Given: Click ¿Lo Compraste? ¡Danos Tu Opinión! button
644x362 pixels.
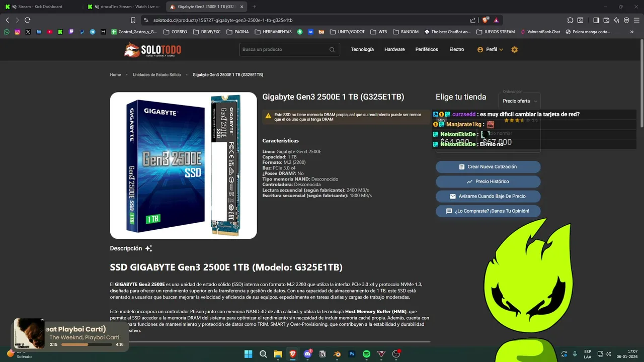Looking at the screenshot, I should click(x=488, y=211).
